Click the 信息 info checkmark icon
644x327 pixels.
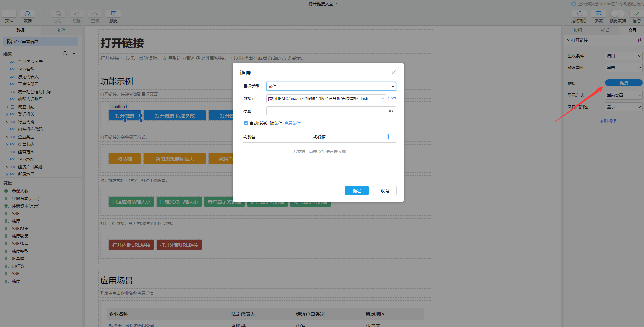click(x=636, y=14)
